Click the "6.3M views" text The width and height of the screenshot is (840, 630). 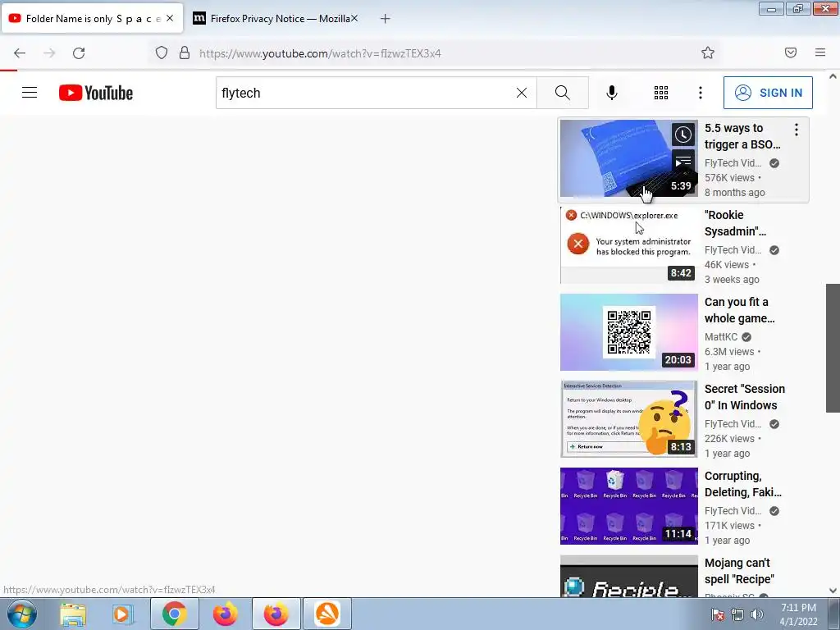click(x=729, y=352)
